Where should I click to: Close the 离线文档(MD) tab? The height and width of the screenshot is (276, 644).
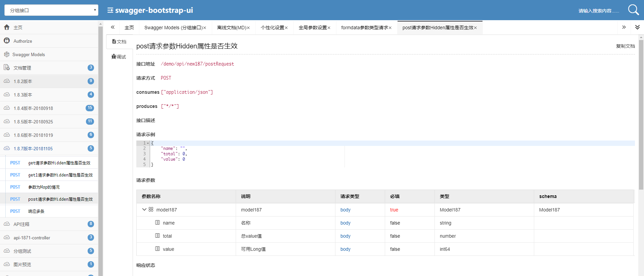(x=248, y=28)
